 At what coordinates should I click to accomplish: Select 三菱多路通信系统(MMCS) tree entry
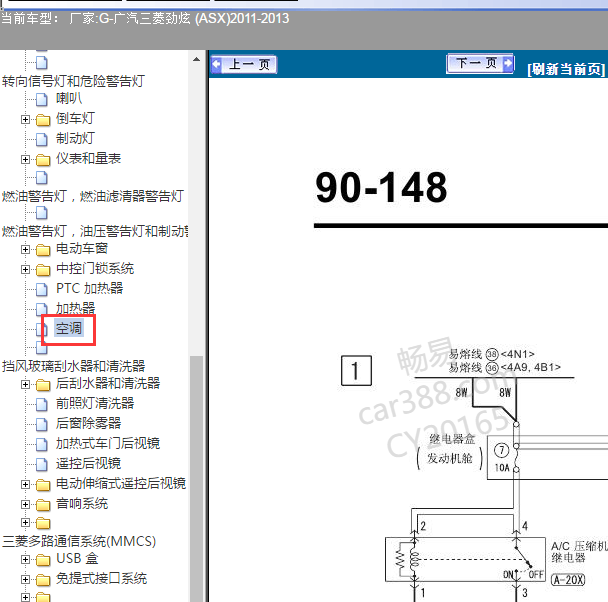tap(79, 541)
